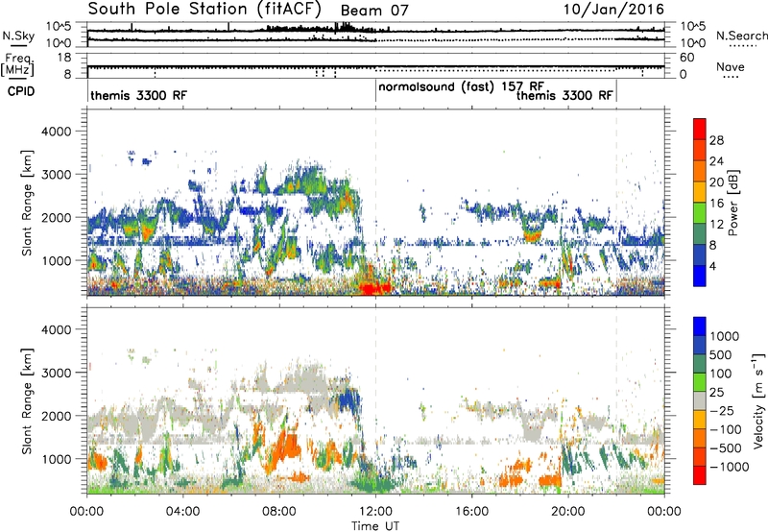Viewport: 768px width, 532px height.
Task: Click the dashed 12:00 marker line in power panel
Action: tap(375, 202)
